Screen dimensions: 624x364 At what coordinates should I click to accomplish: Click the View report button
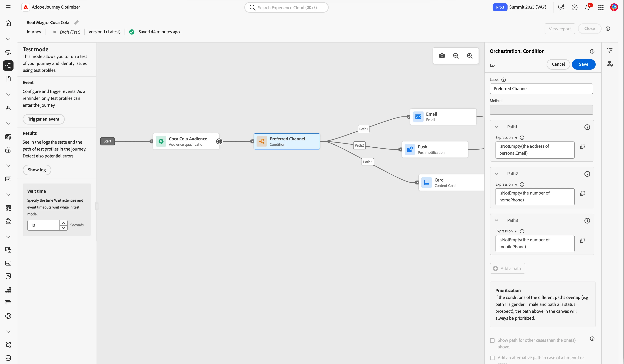pos(560,29)
